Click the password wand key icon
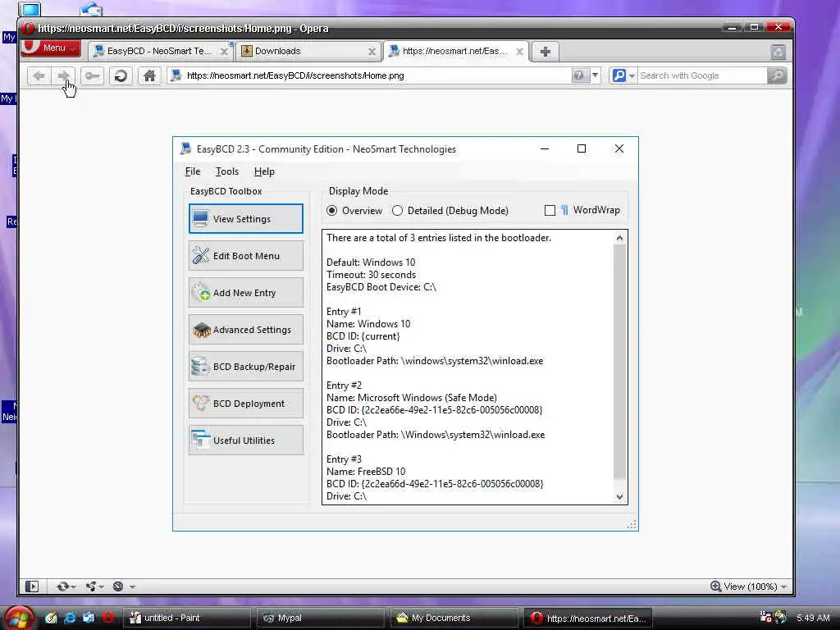The width and height of the screenshot is (840, 630). (92, 75)
